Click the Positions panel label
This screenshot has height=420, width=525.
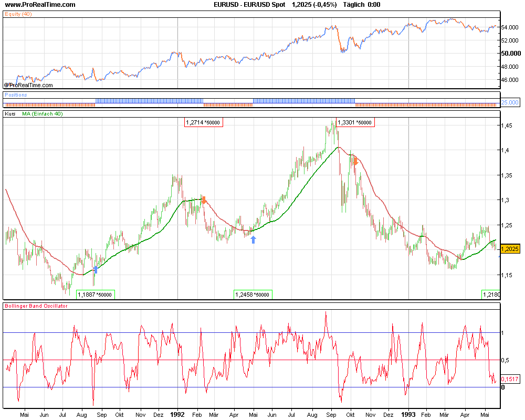(x=16, y=95)
